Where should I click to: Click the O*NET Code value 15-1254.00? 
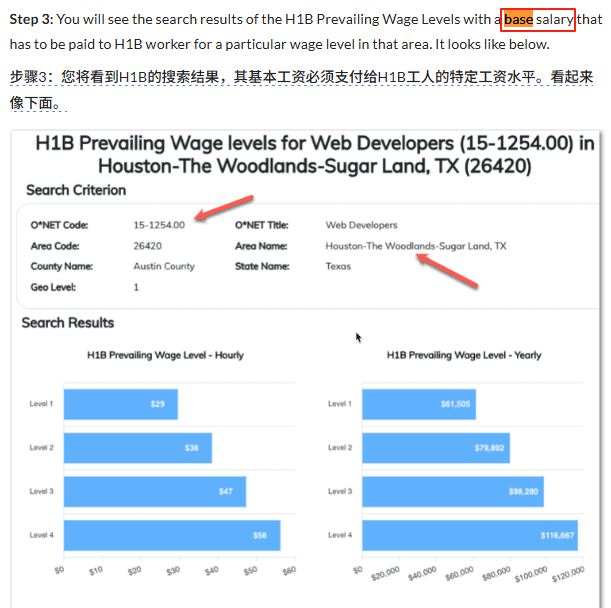click(159, 225)
